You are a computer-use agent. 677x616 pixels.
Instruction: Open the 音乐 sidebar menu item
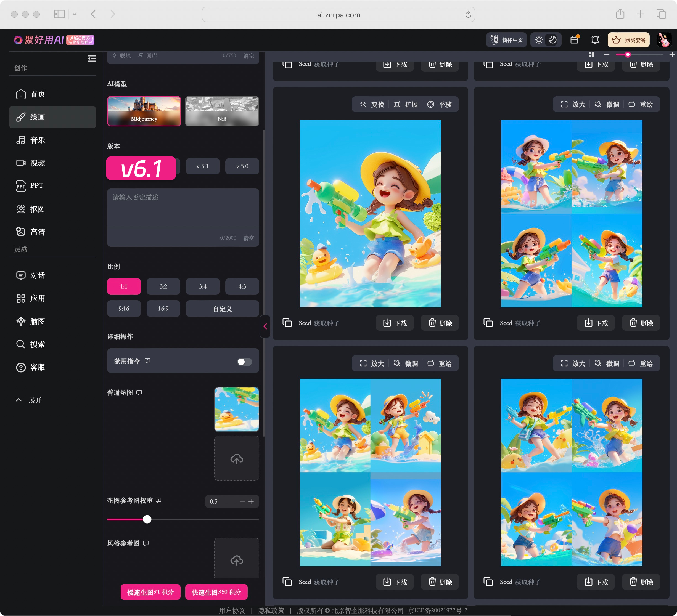coord(37,140)
